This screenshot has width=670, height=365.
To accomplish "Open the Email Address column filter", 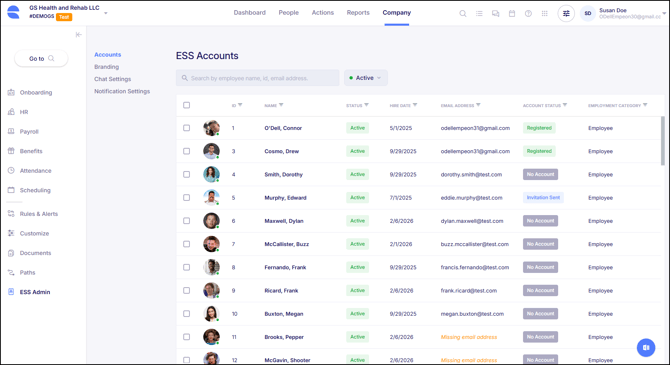I will 478,105.
